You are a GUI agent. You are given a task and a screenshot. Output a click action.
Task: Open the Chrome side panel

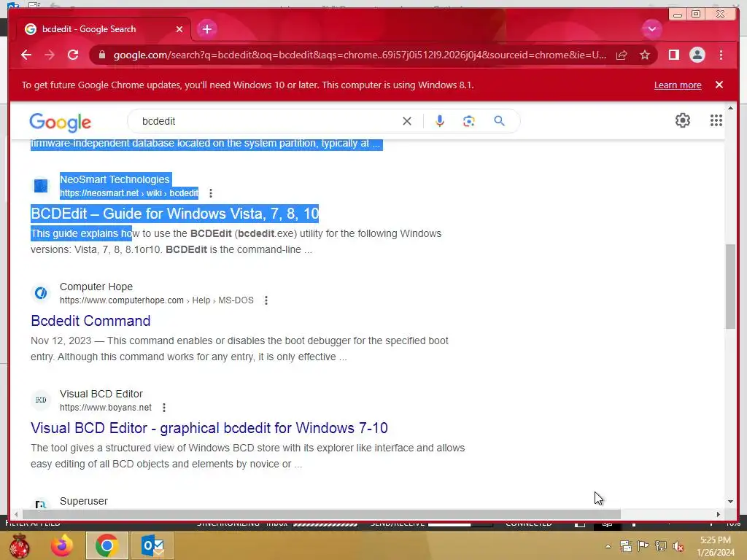coord(673,55)
